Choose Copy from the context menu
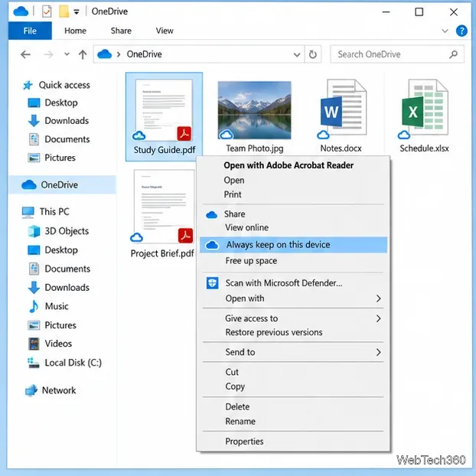 (235, 386)
